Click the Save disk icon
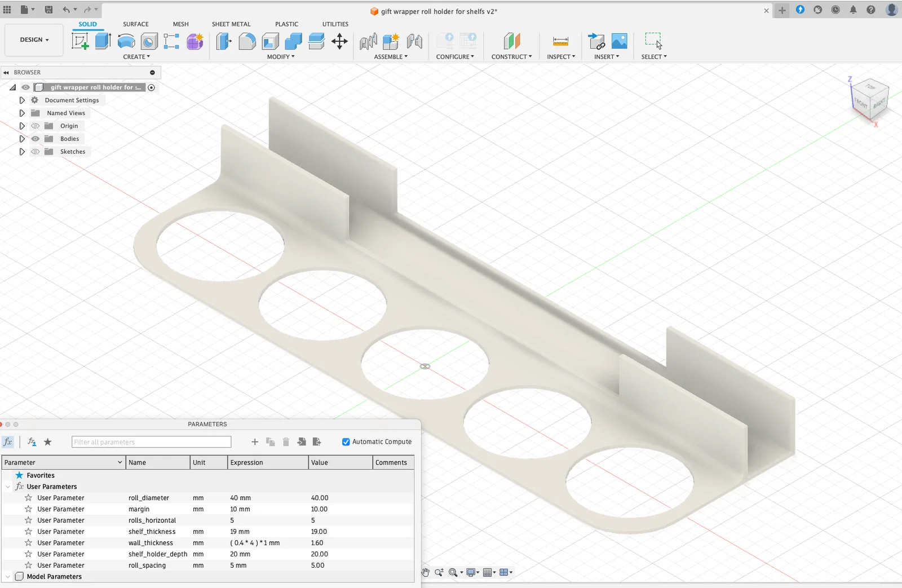The image size is (902, 588). 49,10
